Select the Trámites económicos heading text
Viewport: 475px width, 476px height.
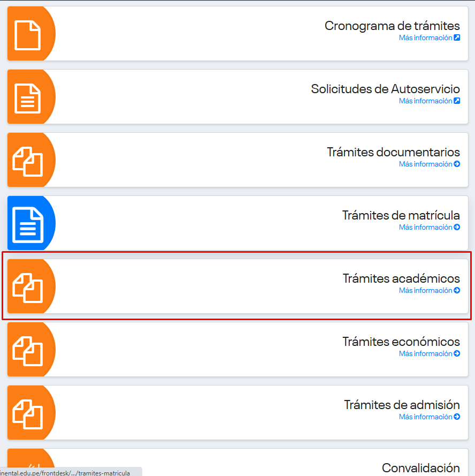tap(401, 342)
